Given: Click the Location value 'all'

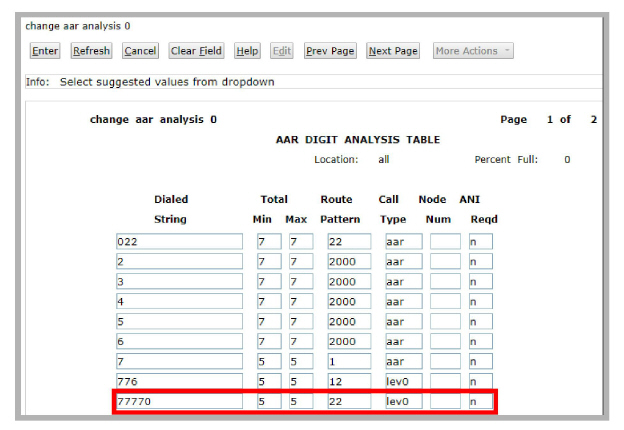Looking at the screenshot, I should pos(384,160).
